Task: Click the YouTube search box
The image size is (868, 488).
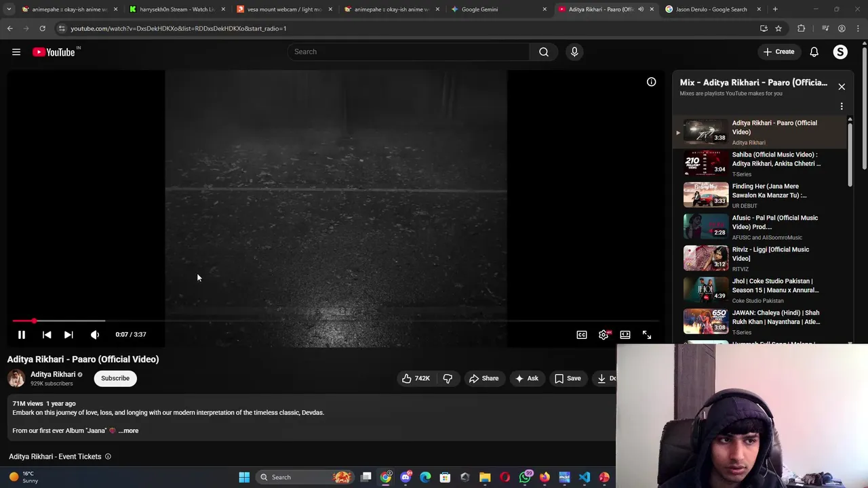Action: click(409, 52)
